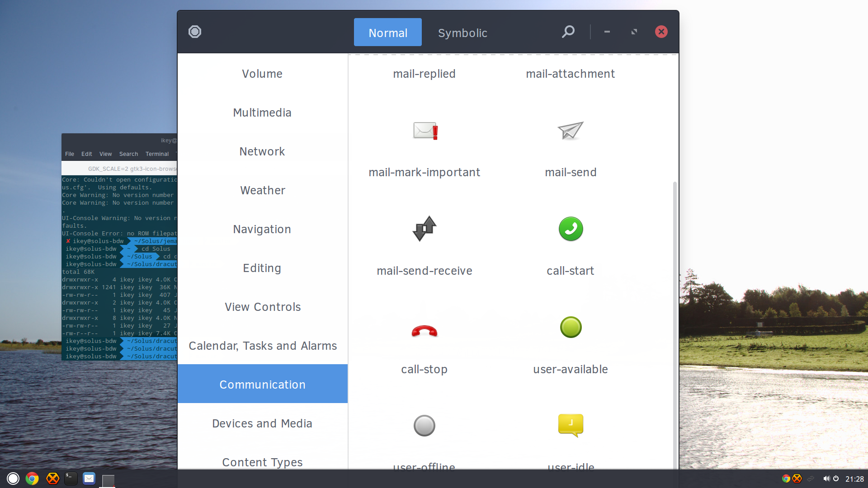This screenshot has width=868, height=488.
Task: Select the green call-start phone icon
Action: [571, 229]
